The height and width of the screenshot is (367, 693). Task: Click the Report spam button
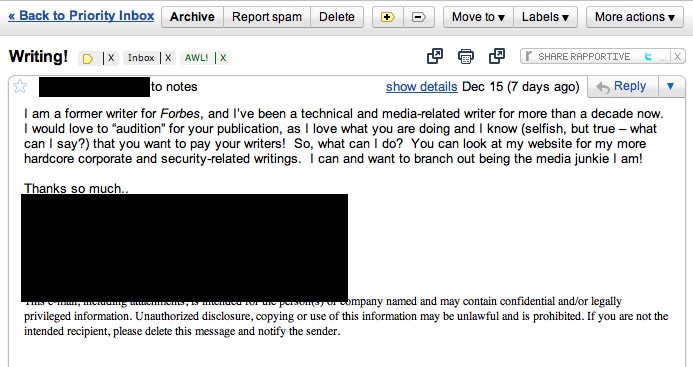267,17
